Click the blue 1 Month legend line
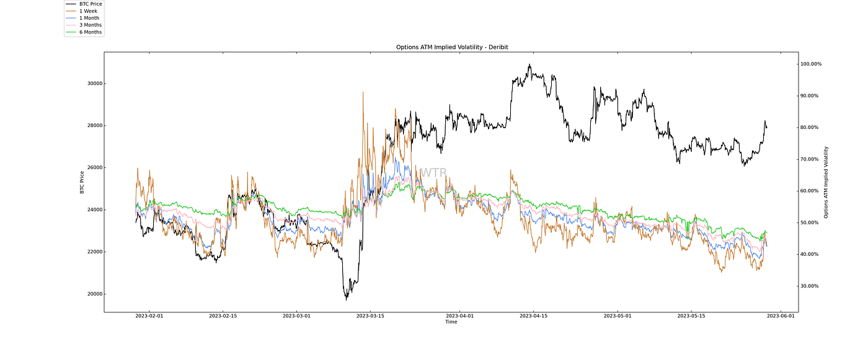 click(x=71, y=18)
